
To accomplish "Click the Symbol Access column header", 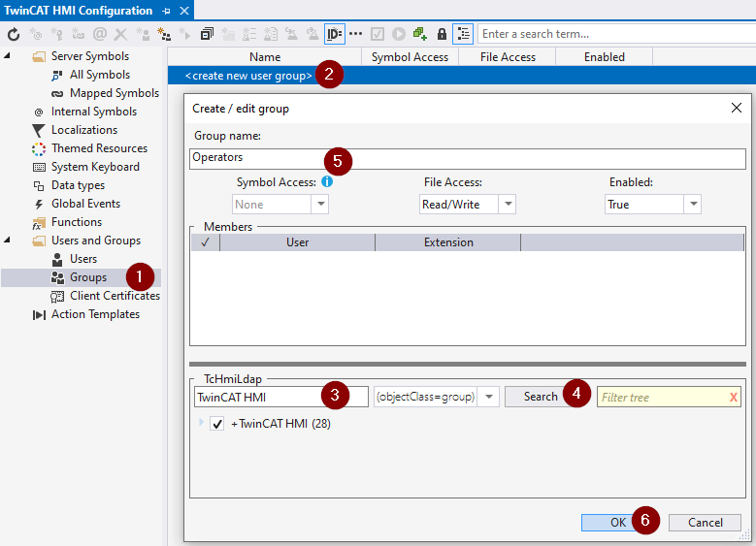I will (410, 57).
